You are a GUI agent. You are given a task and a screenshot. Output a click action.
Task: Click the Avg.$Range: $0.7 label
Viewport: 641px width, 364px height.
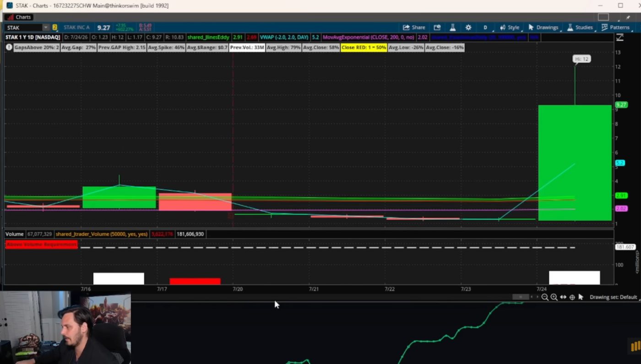coord(207,47)
